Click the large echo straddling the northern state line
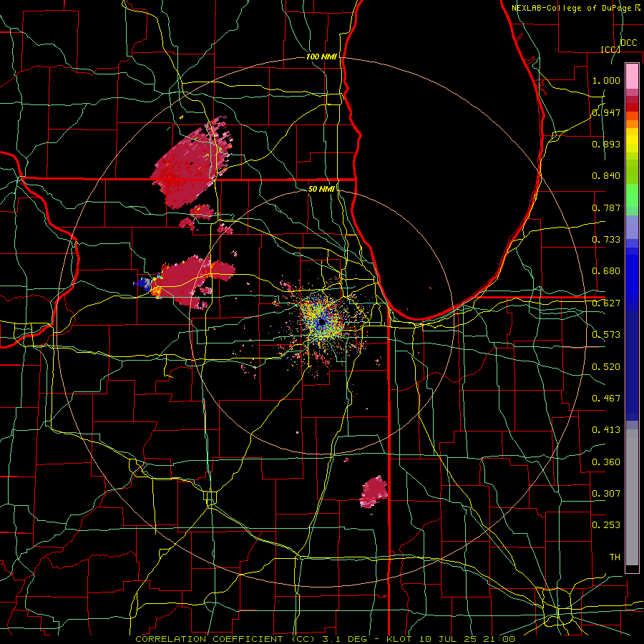This screenshot has height=644, width=644. (x=189, y=167)
